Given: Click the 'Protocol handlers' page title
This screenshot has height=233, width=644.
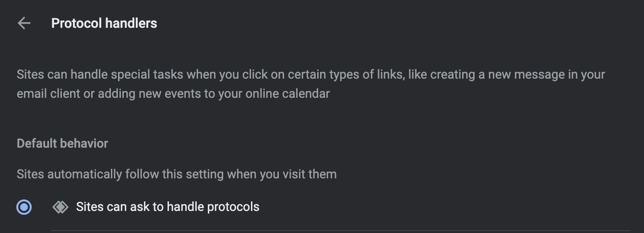Looking at the screenshot, I should click(104, 23).
